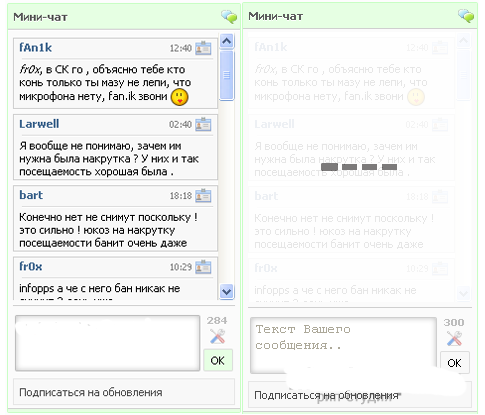Open Larwell's profile card icon in left chat
Screen dimensions: 485x415
(x=203, y=124)
